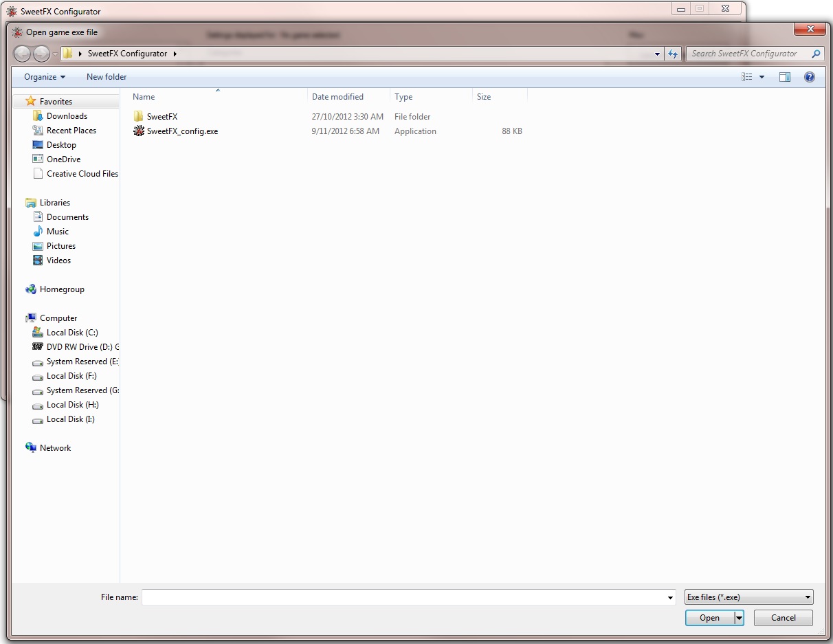Open the Exe files (*.exe) filter dropdown

(749, 597)
